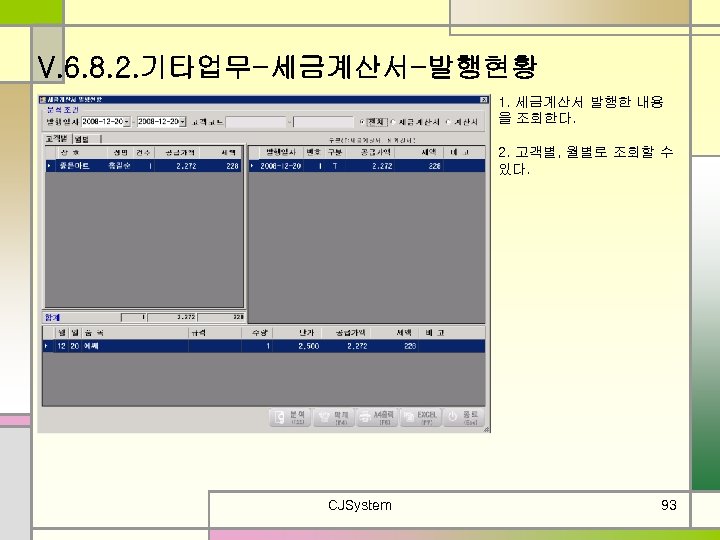The height and width of the screenshot is (540, 720).
Task: Click the 종료 (Esc) exit button
Action: coord(464,417)
